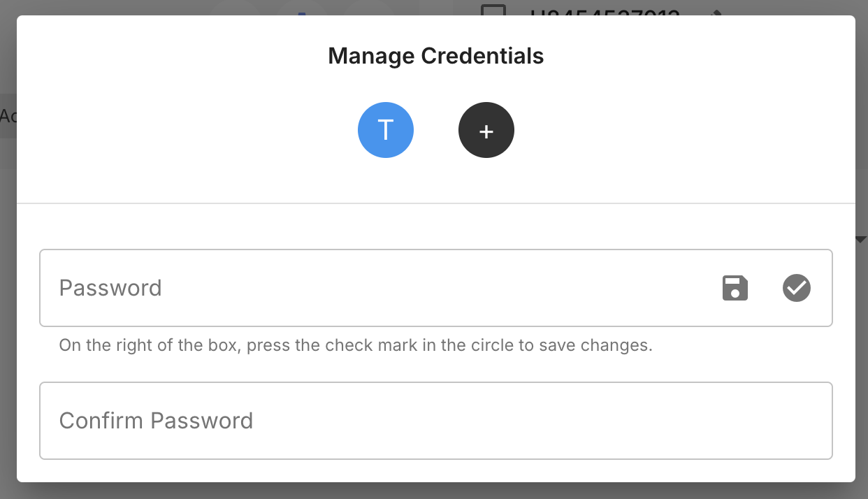The width and height of the screenshot is (868, 499).
Task: Click the save icon inside the Password box
Action: coord(735,288)
